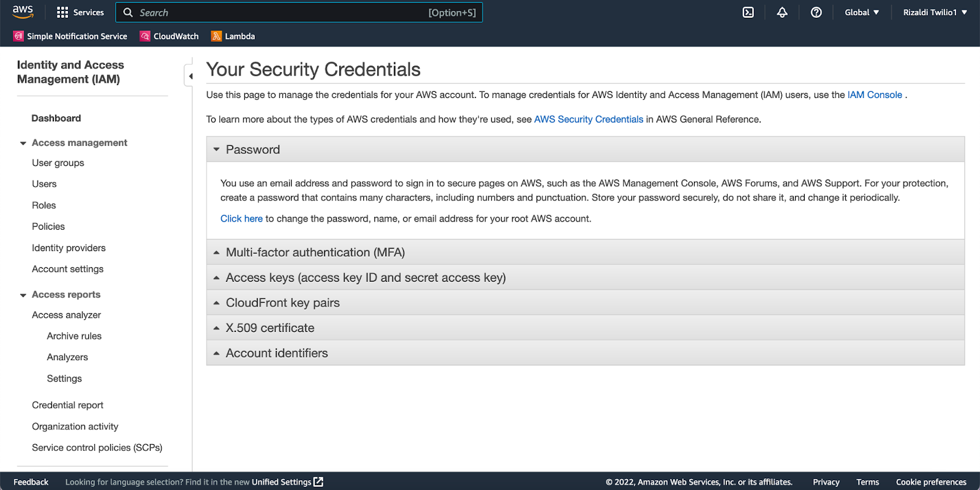Image resolution: width=980 pixels, height=490 pixels.
Task: Open Policies in the IAM sidebar
Action: click(x=48, y=227)
